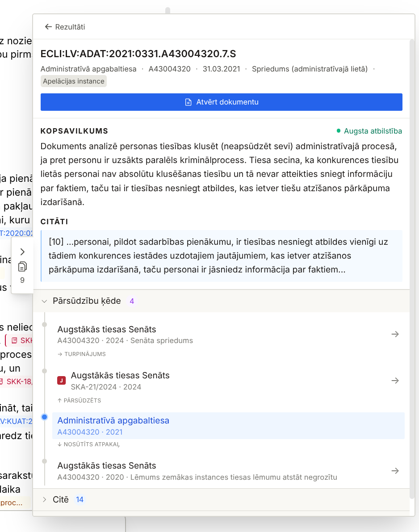
Task: Return to results via Rezultāti
Action: coord(71,26)
